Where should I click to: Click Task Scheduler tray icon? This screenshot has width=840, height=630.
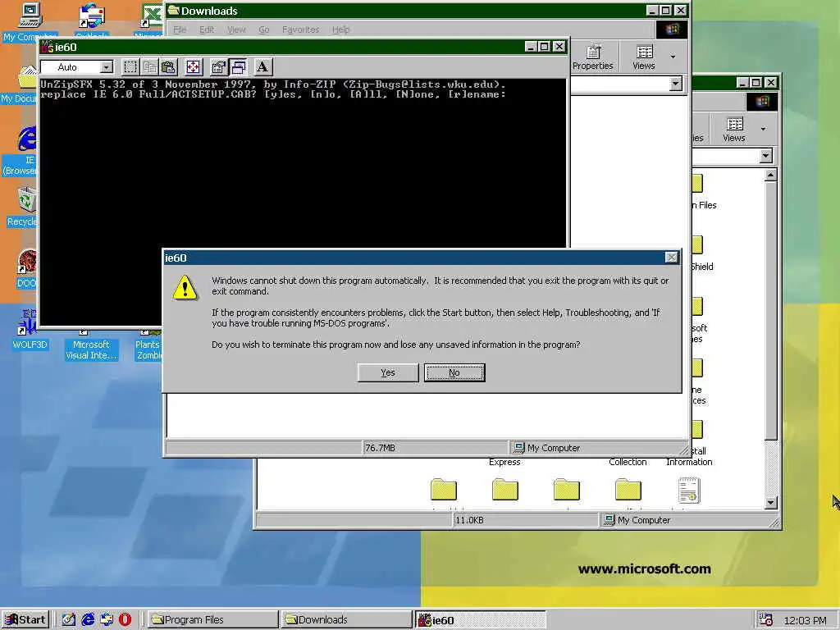click(x=766, y=620)
